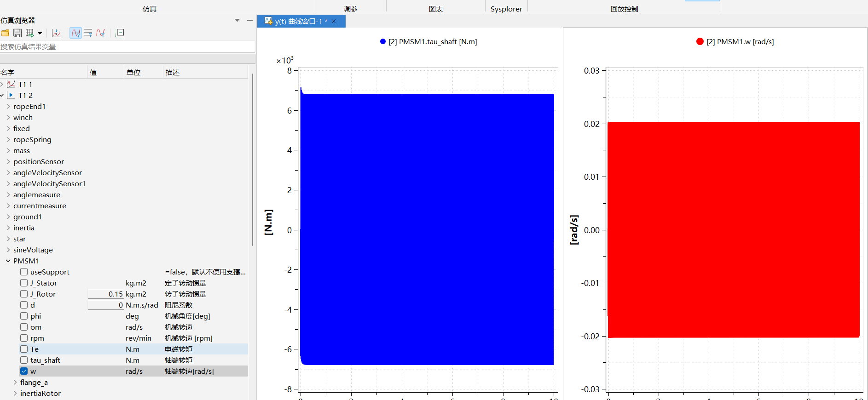Image resolution: width=868 pixels, height=400 pixels.
Task: Click the variable tree vertical scrollbar
Action: [253, 160]
